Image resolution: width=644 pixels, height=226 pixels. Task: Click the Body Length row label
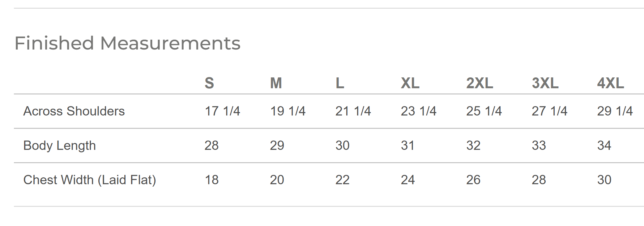click(x=60, y=146)
